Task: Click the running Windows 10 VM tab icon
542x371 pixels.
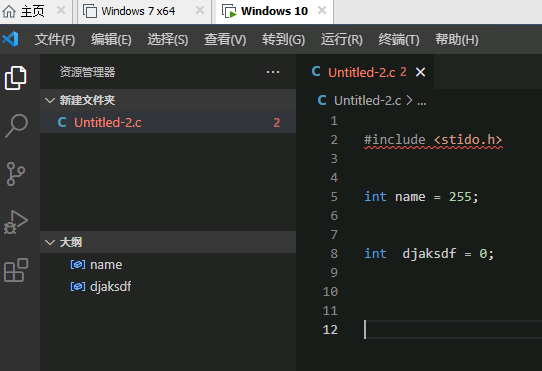Action: point(229,11)
